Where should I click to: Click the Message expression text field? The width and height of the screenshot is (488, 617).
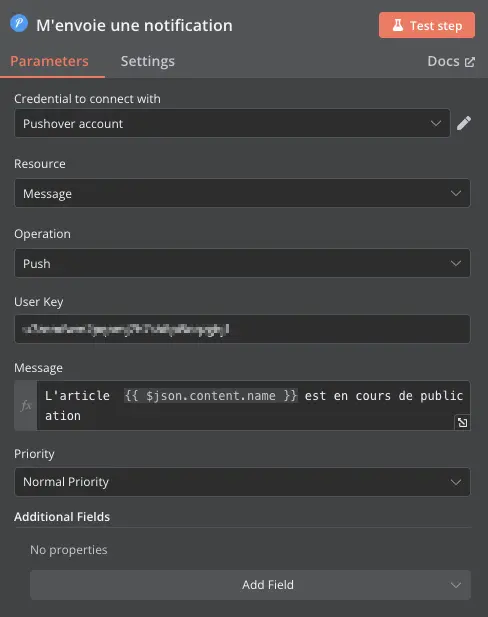(x=253, y=405)
